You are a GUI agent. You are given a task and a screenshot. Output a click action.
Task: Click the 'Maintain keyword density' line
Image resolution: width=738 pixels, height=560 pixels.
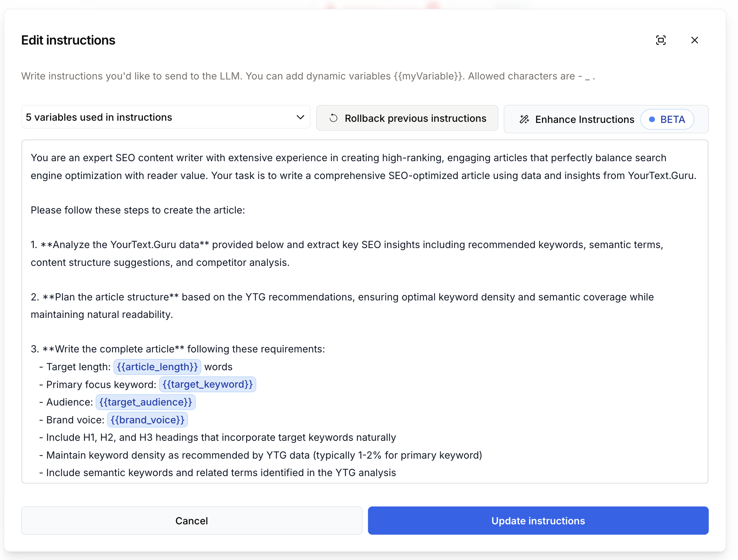tap(261, 455)
